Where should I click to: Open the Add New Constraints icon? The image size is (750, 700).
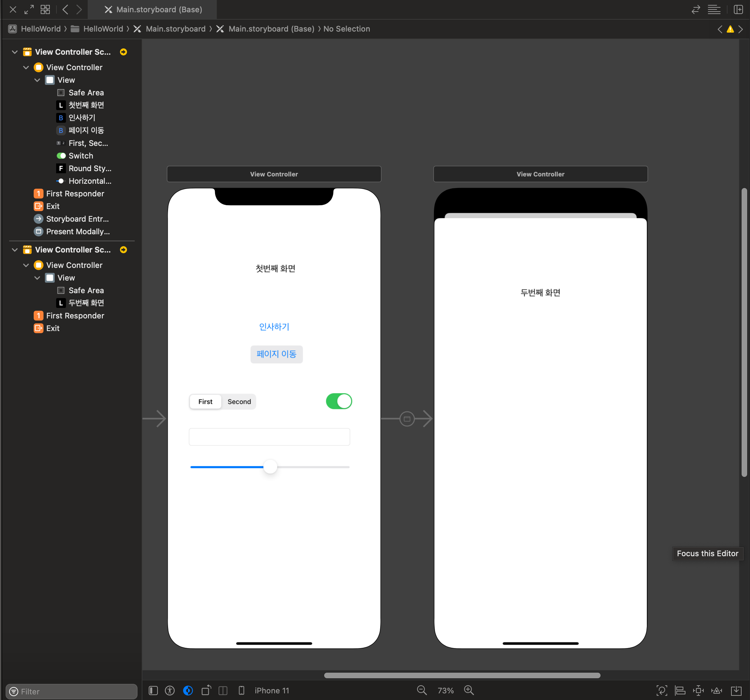(x=698, y=690)
